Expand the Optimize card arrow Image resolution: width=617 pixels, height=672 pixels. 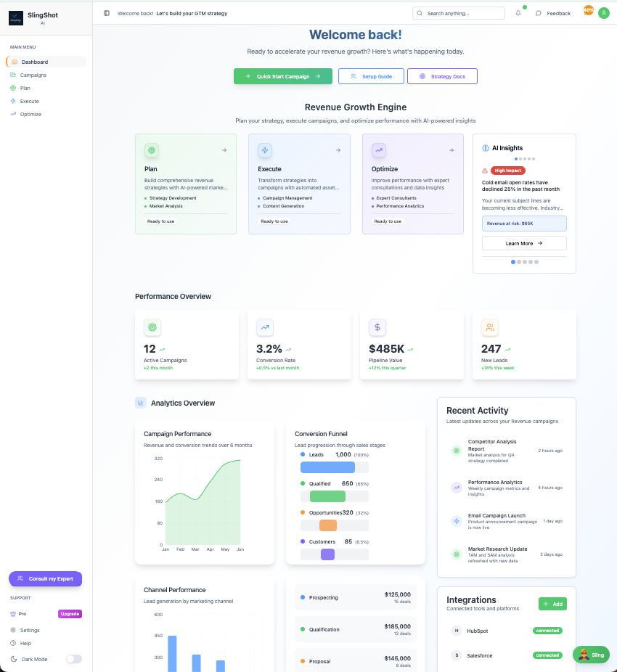[451, 150]
